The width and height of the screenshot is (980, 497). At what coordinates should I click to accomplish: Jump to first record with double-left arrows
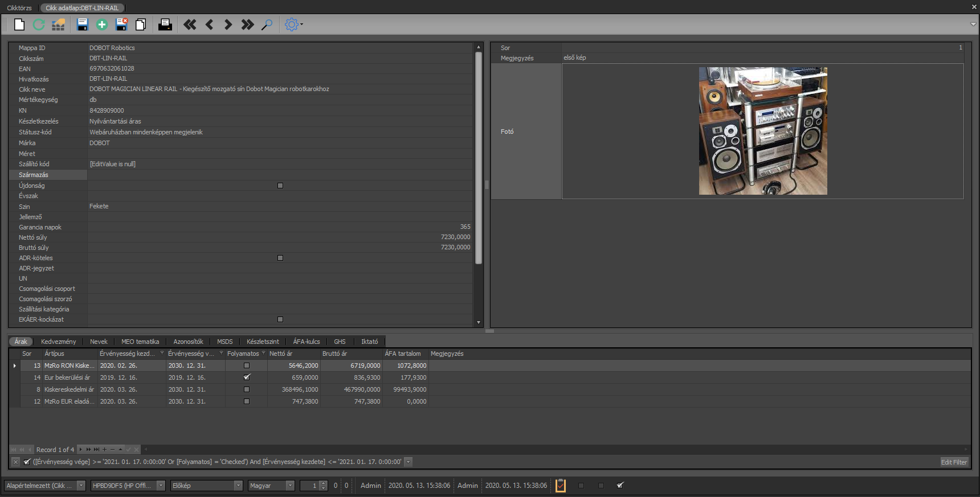coord(190,24)
